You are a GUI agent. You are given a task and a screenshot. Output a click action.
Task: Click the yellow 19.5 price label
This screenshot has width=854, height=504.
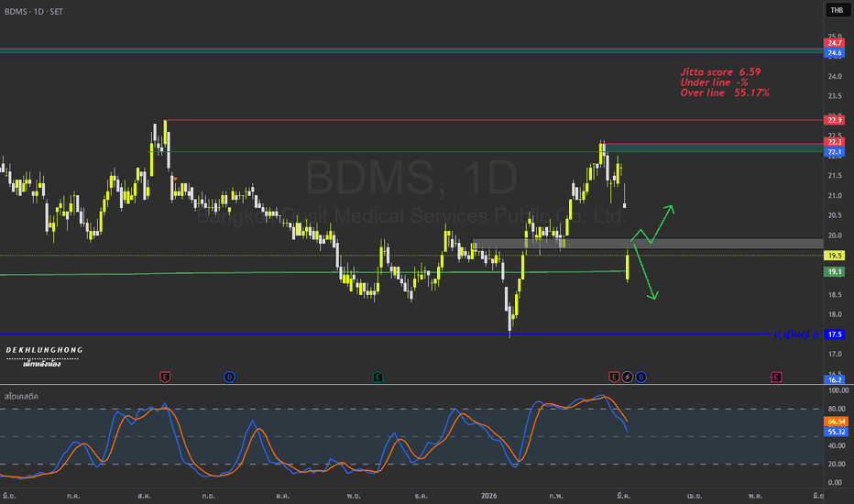835,256
